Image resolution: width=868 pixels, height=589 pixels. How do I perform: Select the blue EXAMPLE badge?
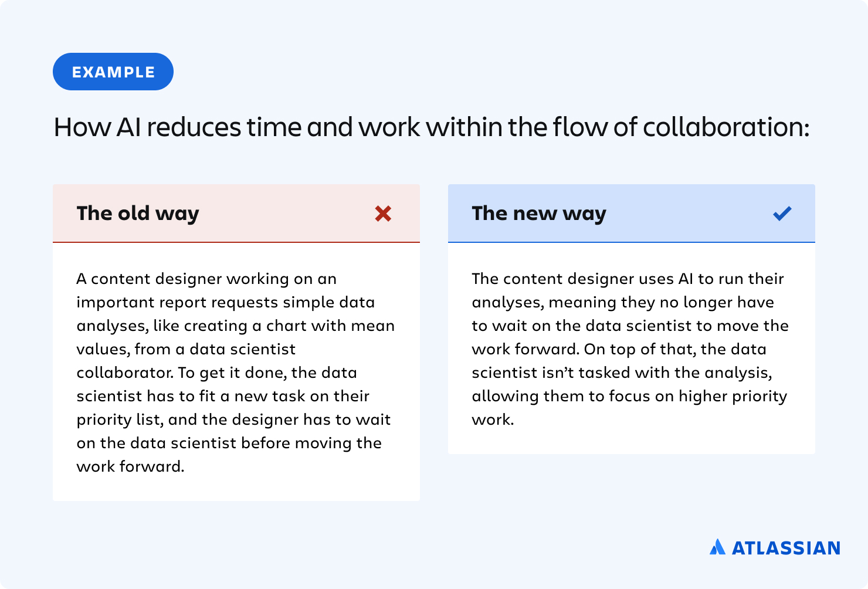pyautogui.click(x=113, y=72)
